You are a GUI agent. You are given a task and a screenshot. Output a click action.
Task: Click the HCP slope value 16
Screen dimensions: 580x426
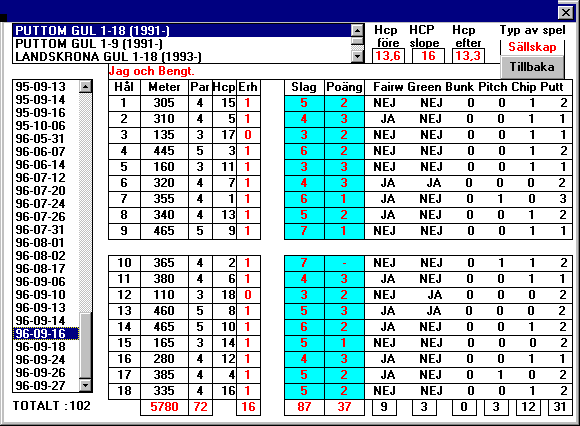(x=428, y=56)
